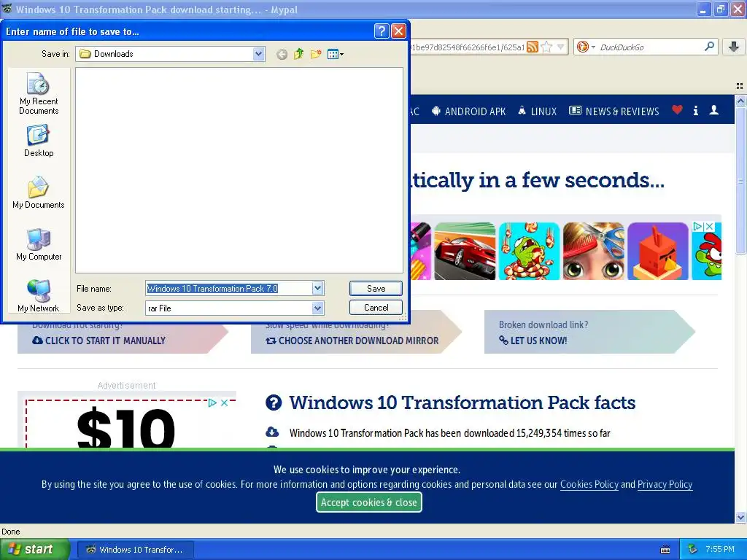
Task: Click the info icon in site header
Action: 695,111
